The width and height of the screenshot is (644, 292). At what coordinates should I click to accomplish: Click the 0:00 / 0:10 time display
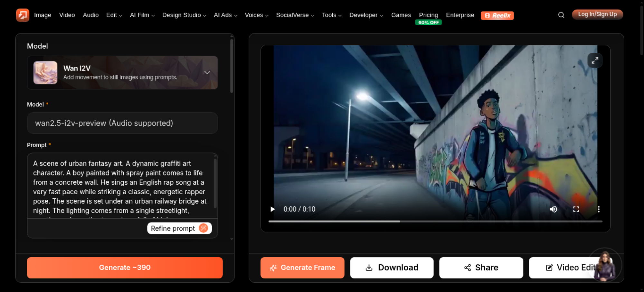[299, 209]
